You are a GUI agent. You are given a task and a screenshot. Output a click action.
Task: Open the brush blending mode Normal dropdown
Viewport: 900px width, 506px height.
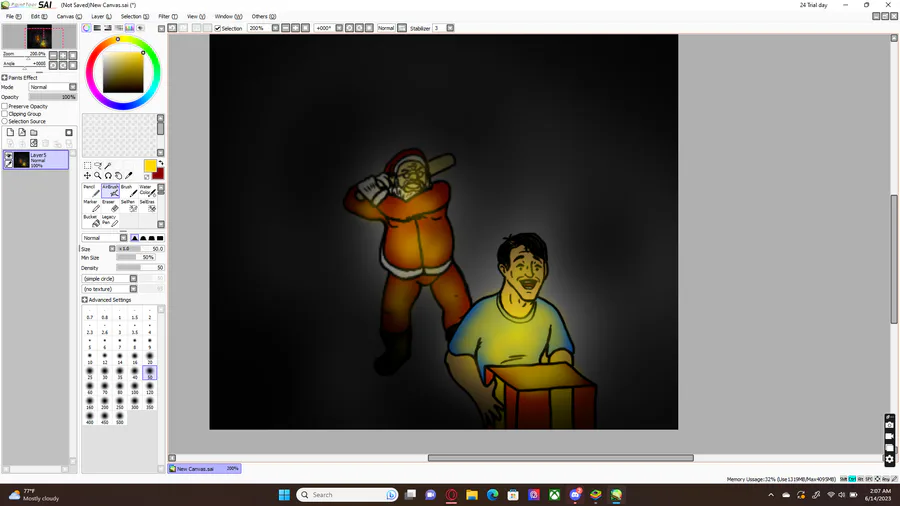pos(104,238)
